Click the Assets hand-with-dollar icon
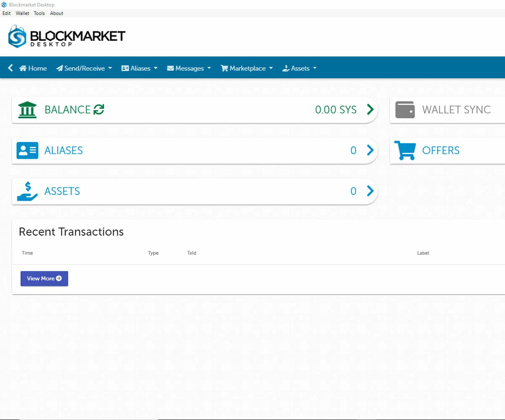This screenshot has height=420, width=505. click(27, 191)
